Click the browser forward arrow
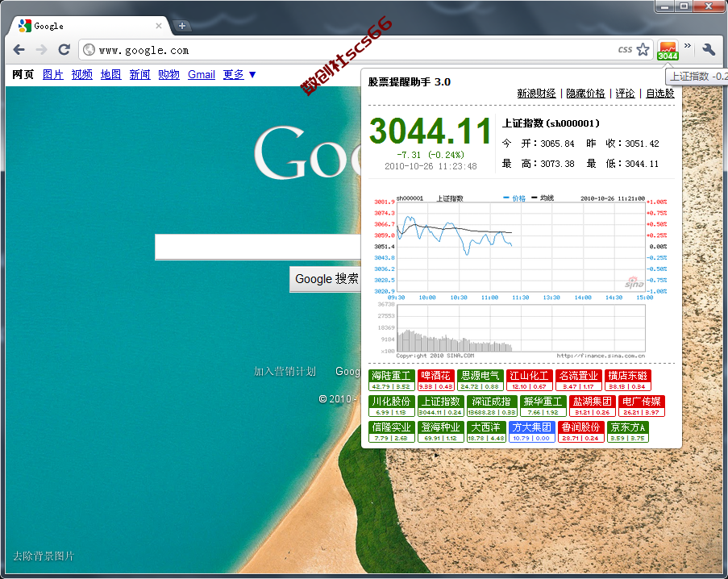The image size is (728, 579). point(41,50)
